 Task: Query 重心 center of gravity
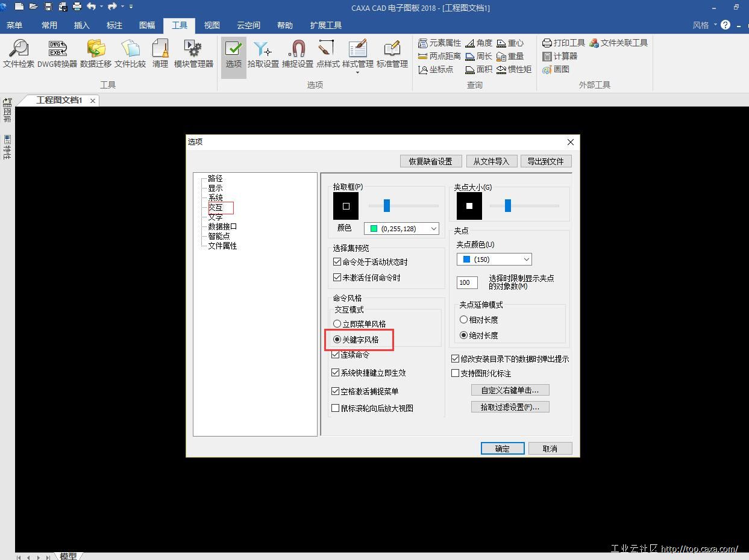pos(510,43)
